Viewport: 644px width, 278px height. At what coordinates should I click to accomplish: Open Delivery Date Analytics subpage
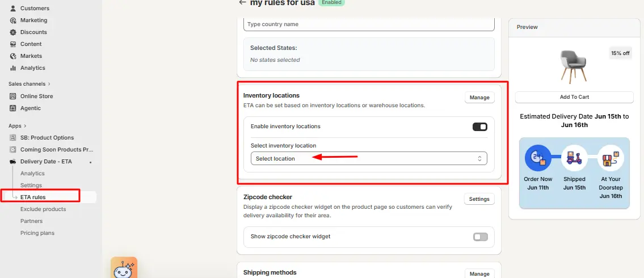(32, 173)
